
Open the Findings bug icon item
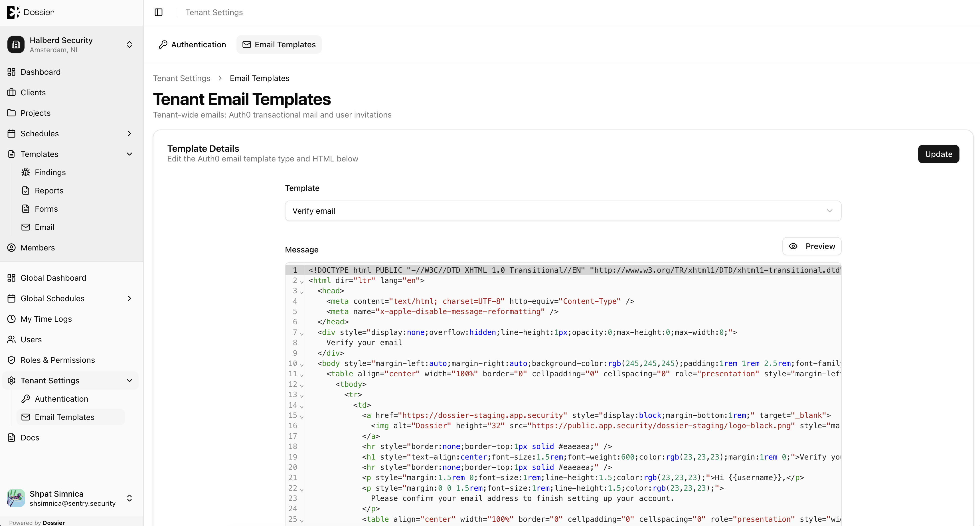(x=25, y=172)
